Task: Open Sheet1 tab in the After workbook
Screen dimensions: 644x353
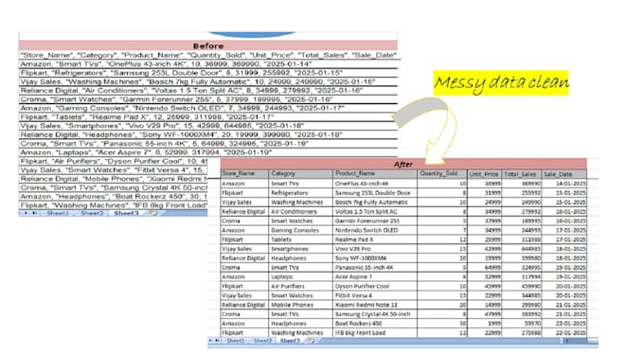Action: (x=235, y=341)
